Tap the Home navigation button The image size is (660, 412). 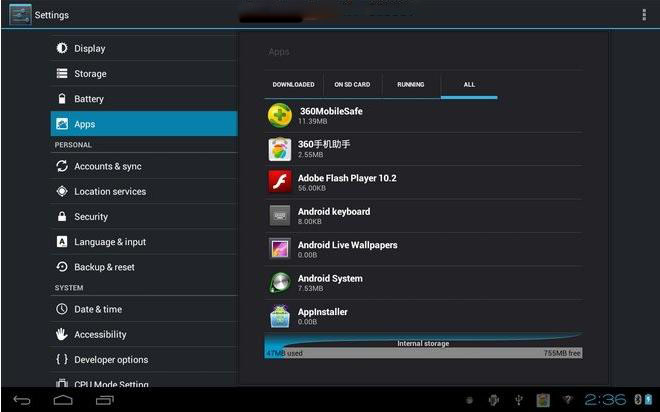point(63,399)
